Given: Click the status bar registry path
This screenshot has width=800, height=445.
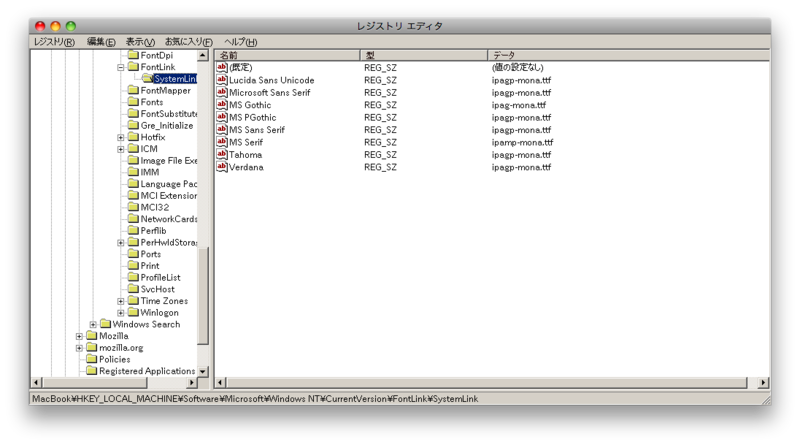Looking at the screenshot, I should [255, 399].
